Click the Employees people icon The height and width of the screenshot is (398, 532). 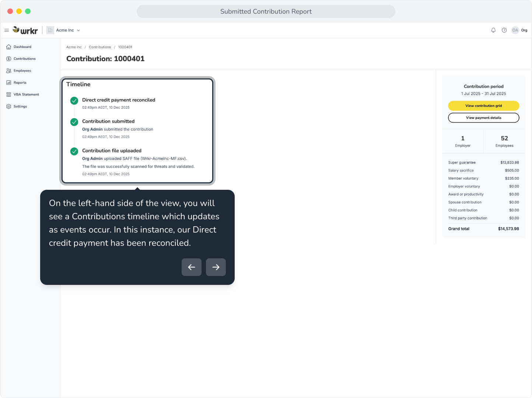pyautogui.click(x=9, y=71)
